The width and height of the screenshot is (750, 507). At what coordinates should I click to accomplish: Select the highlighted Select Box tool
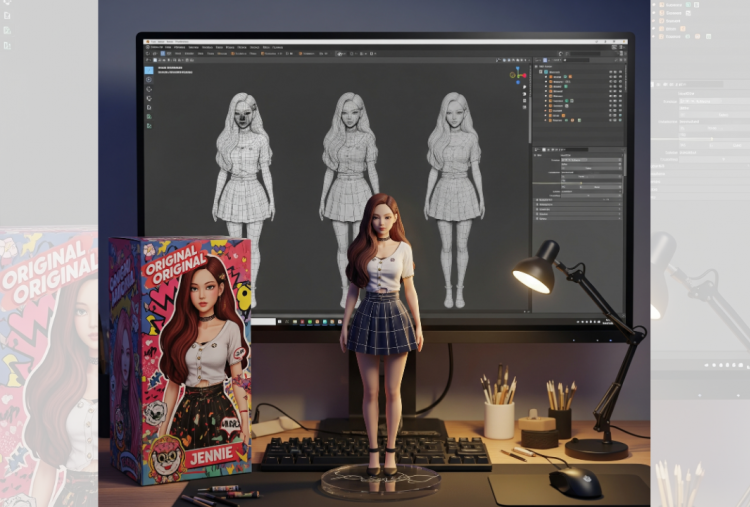click(x=149, y=70)
